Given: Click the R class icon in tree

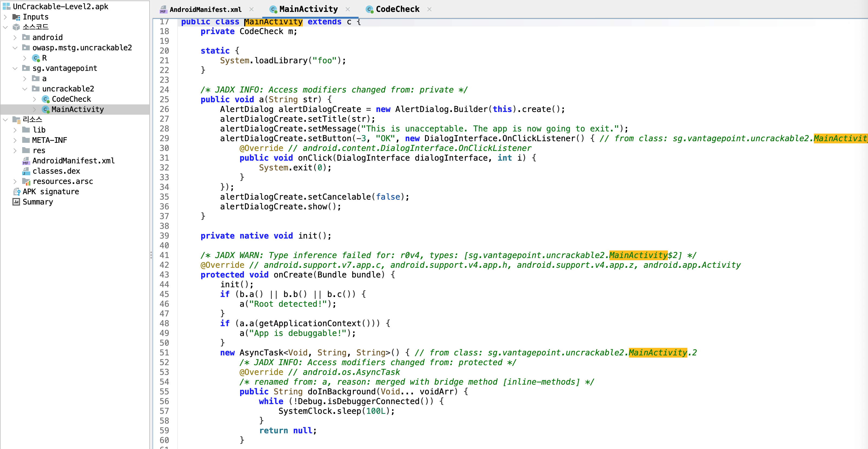Looking at the screenshot, I should [36, 58].
